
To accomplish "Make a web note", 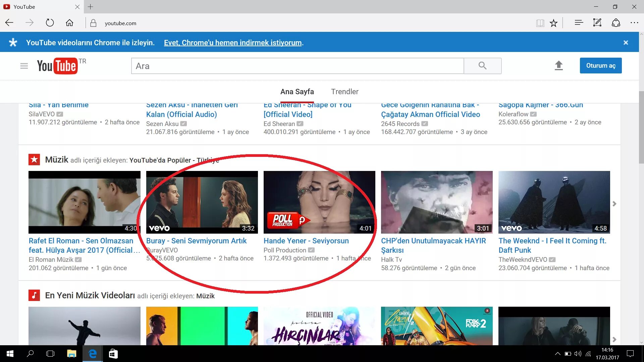I will coord(597,23).
